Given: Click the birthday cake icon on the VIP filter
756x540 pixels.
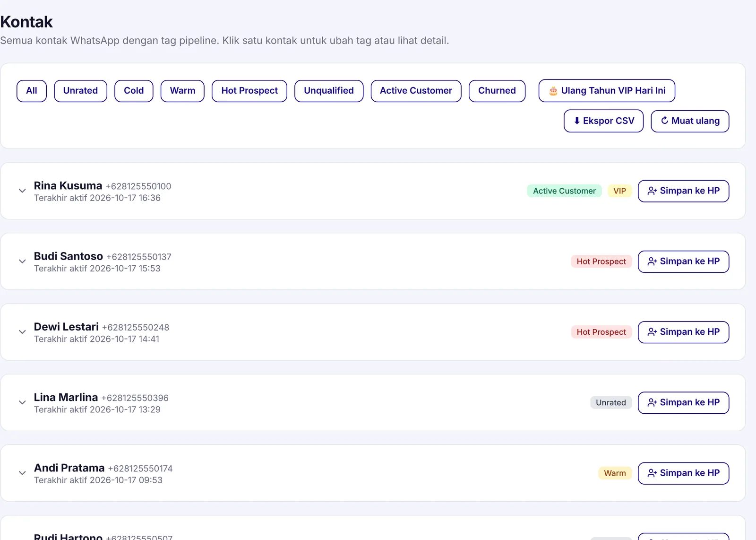Looking at the screenshot, I should pyautogui.click(x=553, y=91).
